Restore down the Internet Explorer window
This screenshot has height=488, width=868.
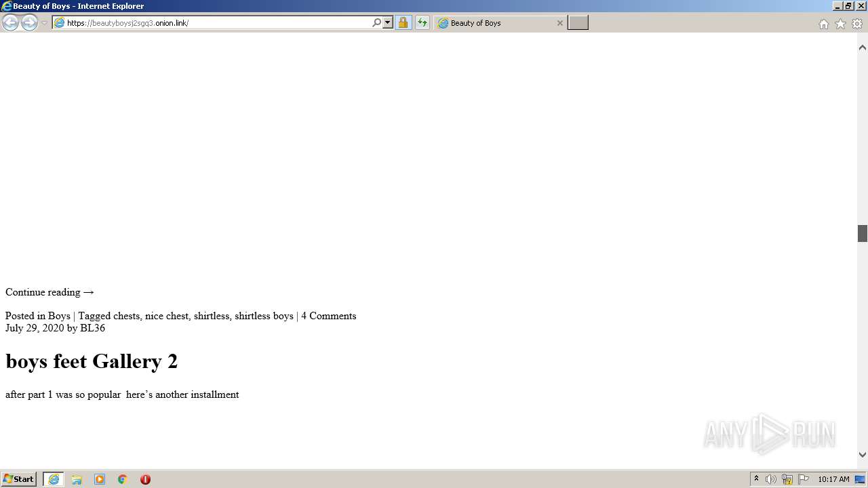(849, 6)
